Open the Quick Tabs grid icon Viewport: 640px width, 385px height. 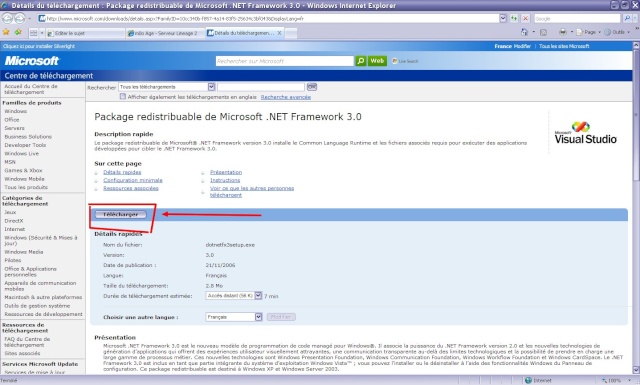click(33, 33)
